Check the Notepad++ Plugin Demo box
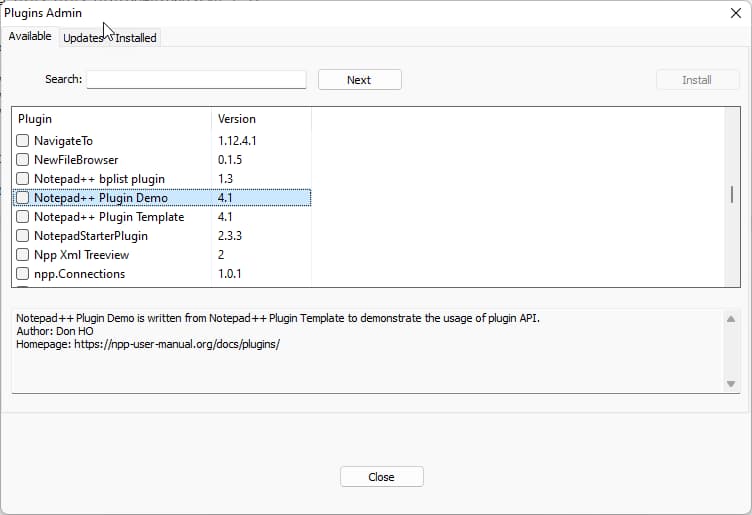The width and height of the screenshot is (752, 515). (x=23, y=198)
